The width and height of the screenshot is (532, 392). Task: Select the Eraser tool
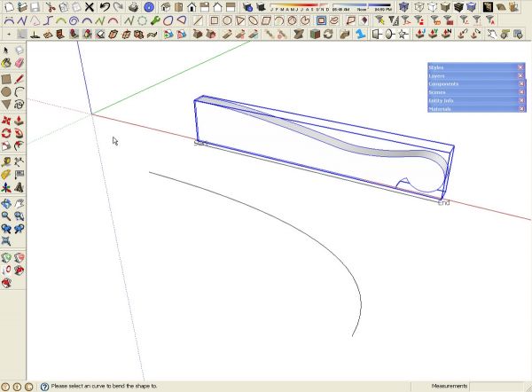pyautogui.click(x=20, y=62)
